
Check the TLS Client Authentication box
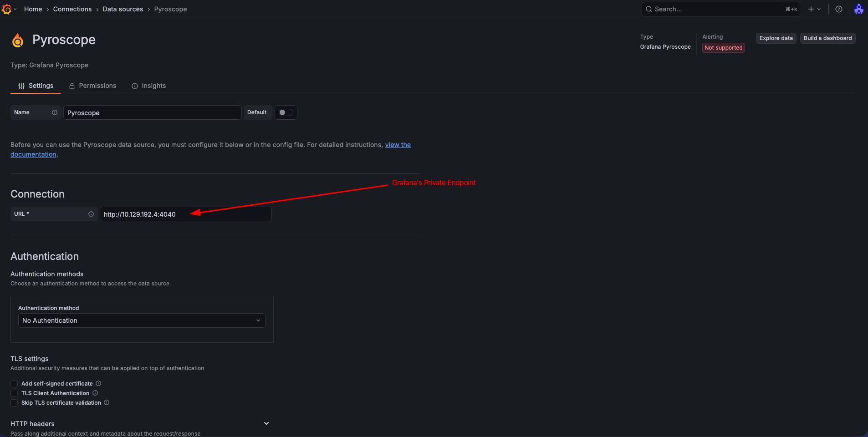(x=14, y=393)
